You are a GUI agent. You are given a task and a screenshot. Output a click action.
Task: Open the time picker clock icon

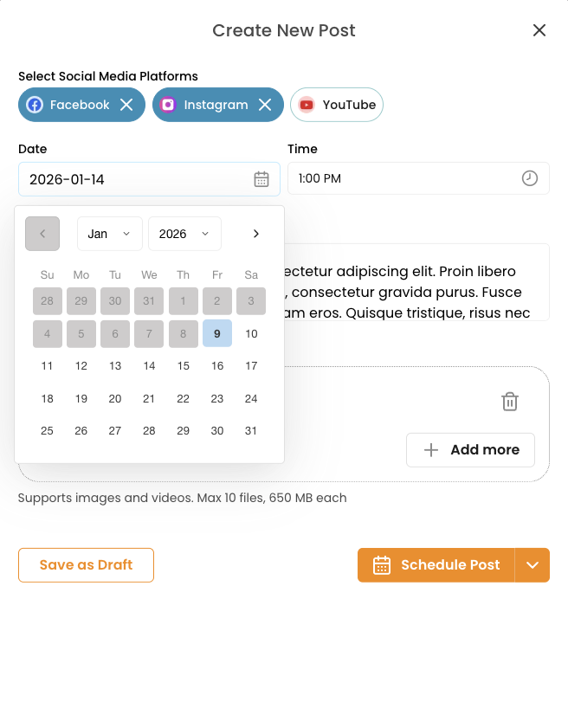coord(530,178)
